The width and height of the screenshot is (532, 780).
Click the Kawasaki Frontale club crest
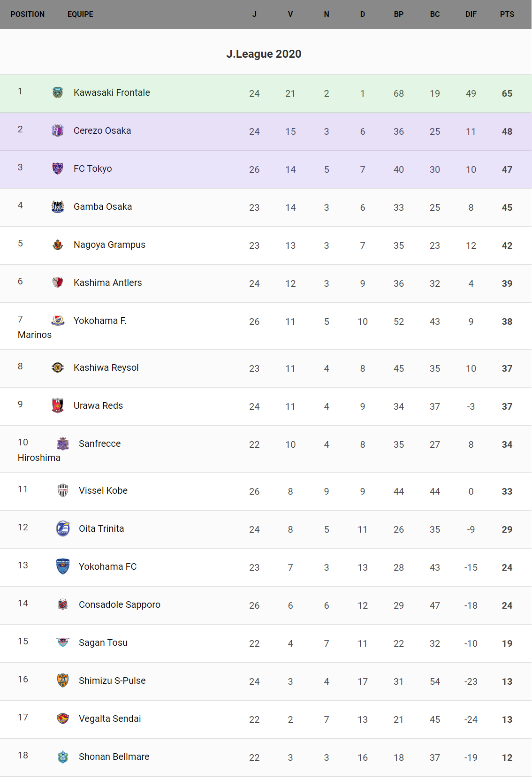coord(58,92)
